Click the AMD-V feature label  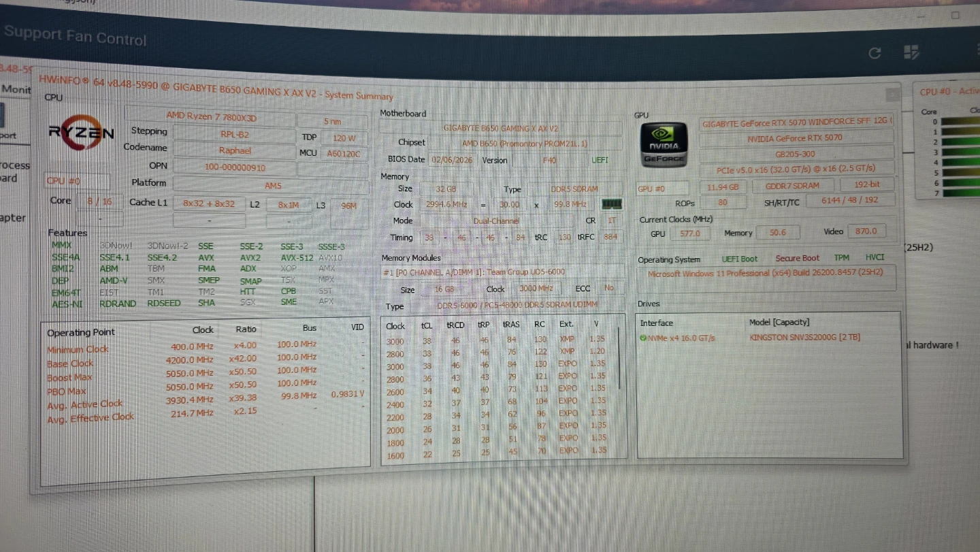pyautogui.click(x=114, y=280)
